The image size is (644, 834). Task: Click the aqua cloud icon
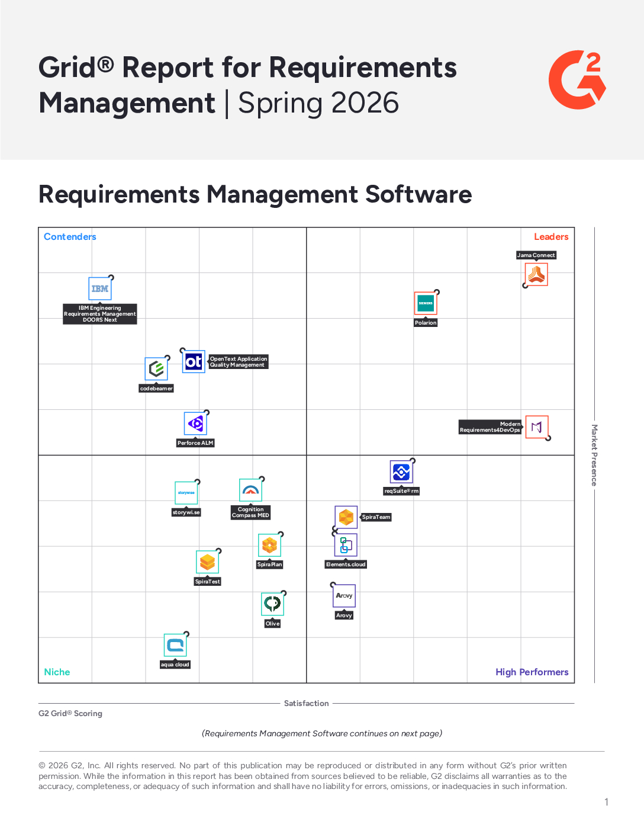pyautogui.click(x=175, y=645)
